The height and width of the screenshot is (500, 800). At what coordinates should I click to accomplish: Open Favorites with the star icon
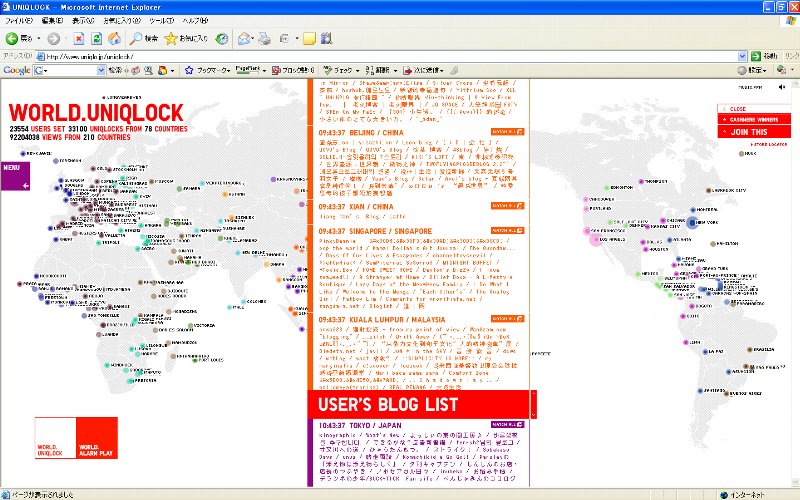pyautogui.click(x=170, y=38)
